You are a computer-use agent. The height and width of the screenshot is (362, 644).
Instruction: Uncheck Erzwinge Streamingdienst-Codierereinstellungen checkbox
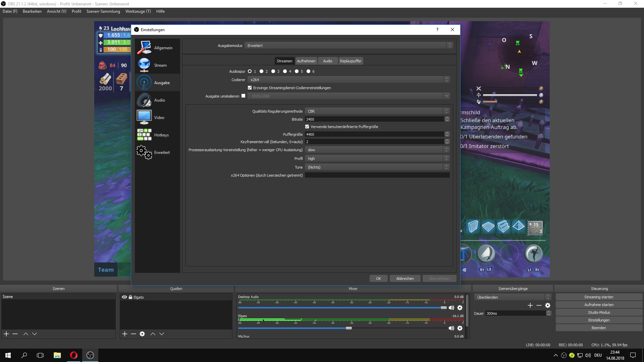click(250, 88)
